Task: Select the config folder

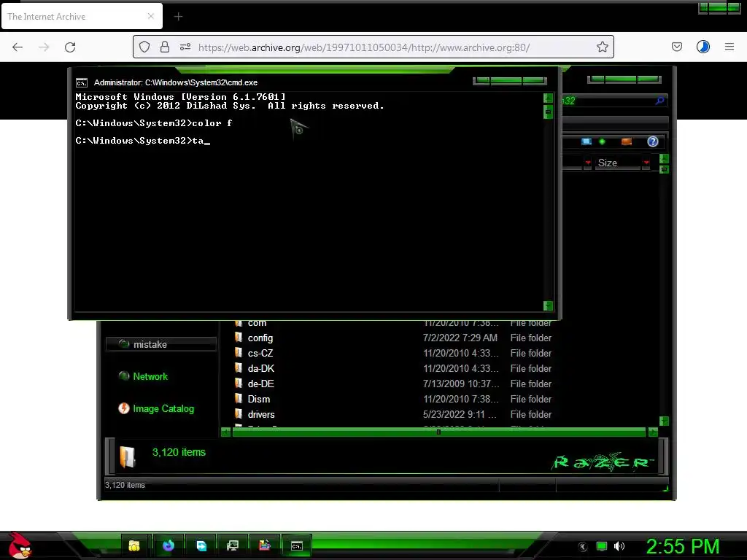Action: 260,338
